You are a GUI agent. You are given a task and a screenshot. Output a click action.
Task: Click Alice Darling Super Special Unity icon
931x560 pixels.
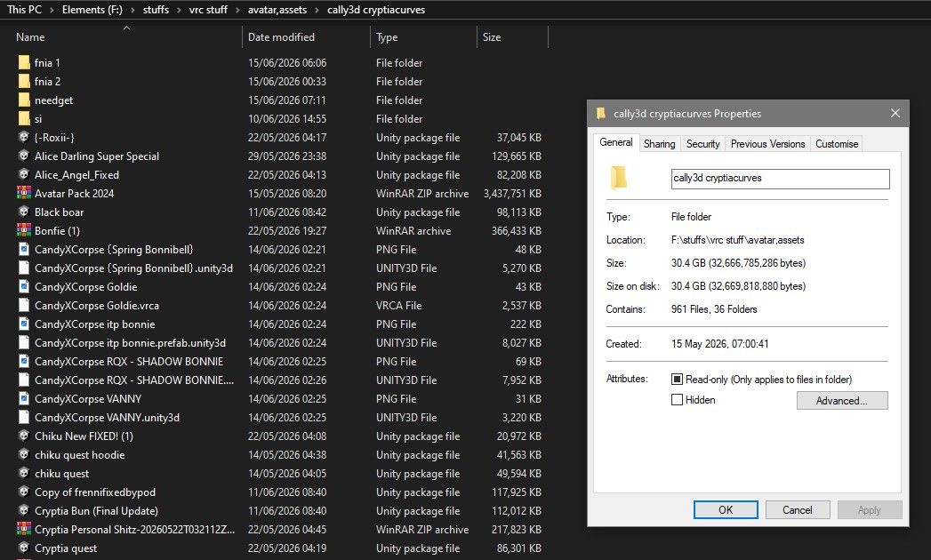click(24, 156)
